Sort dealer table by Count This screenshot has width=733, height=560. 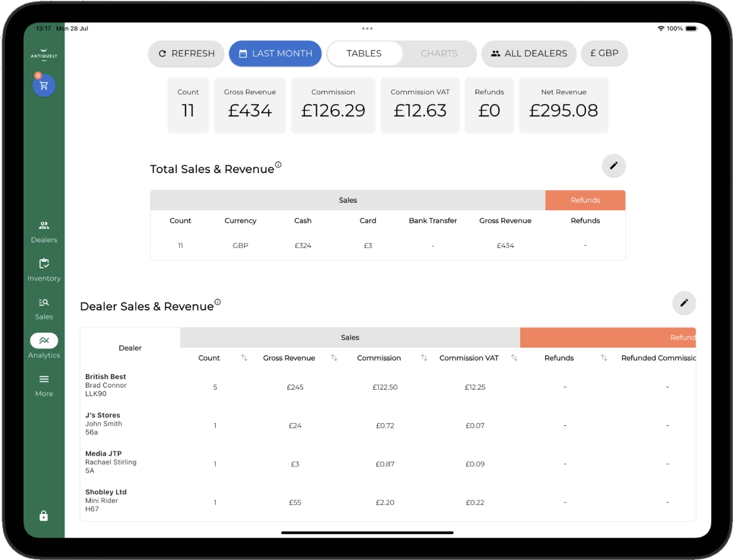click(x=244, y=358)
